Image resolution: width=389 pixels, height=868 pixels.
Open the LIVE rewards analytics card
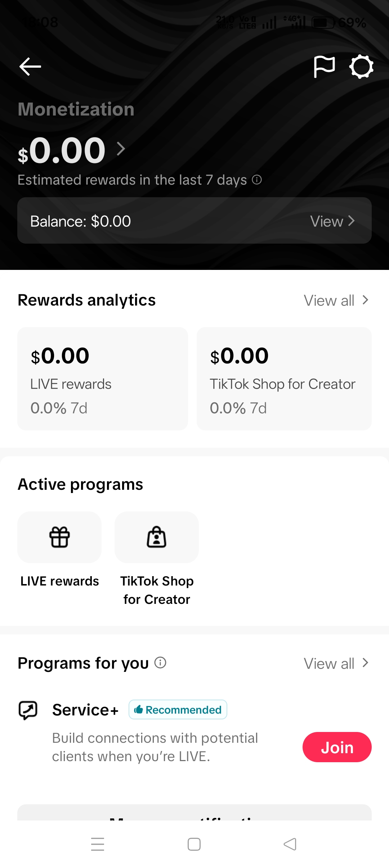coord(103,379)
